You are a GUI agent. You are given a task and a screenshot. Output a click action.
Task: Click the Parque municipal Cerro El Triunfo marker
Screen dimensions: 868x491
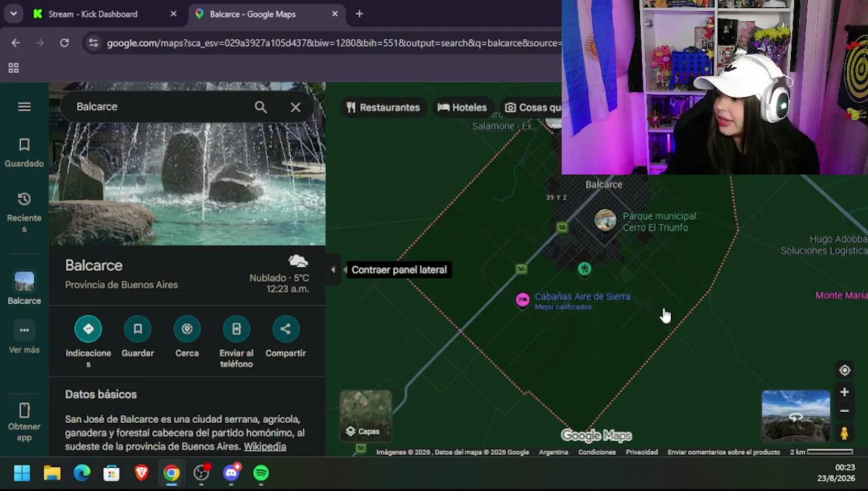pos(605,220)
